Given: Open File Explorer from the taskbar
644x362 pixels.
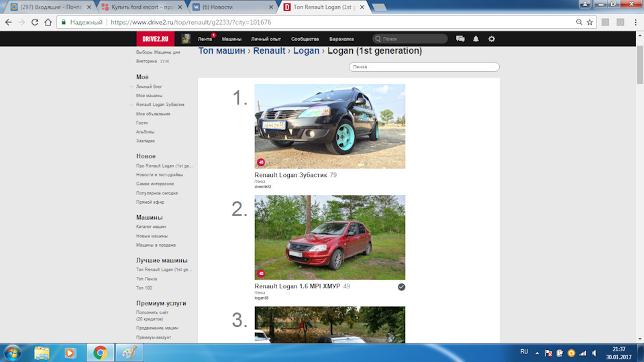Looking at the screenshot, I should 42,353.
